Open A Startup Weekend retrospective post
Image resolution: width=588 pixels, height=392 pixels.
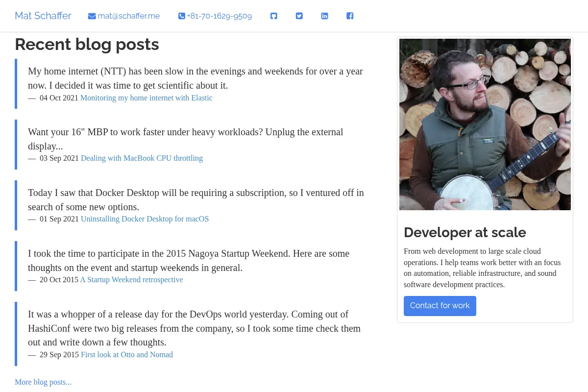(x=131, y=280)
